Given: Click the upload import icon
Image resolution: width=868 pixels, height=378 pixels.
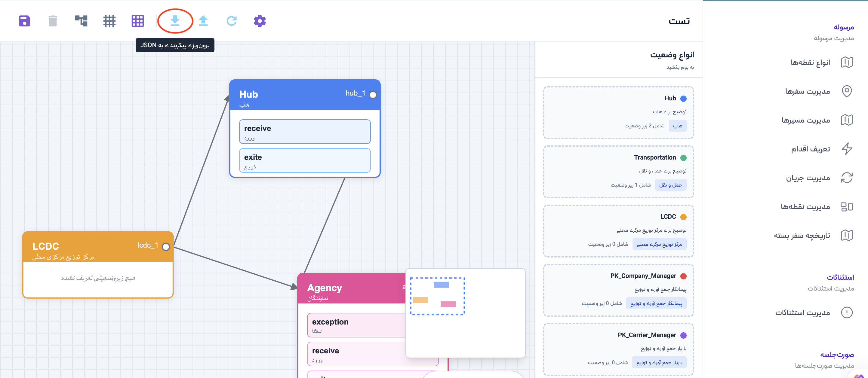Looking at the screenshot, I should 203,21.
